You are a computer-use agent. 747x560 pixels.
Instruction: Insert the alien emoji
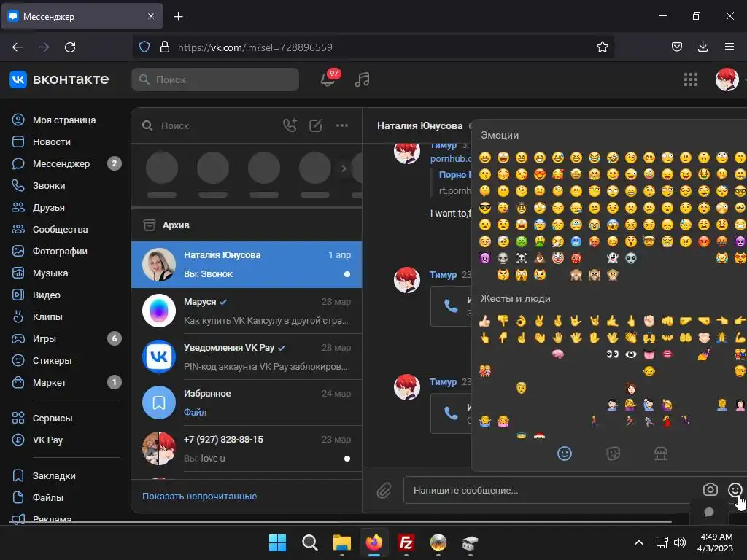coord(631,258)
